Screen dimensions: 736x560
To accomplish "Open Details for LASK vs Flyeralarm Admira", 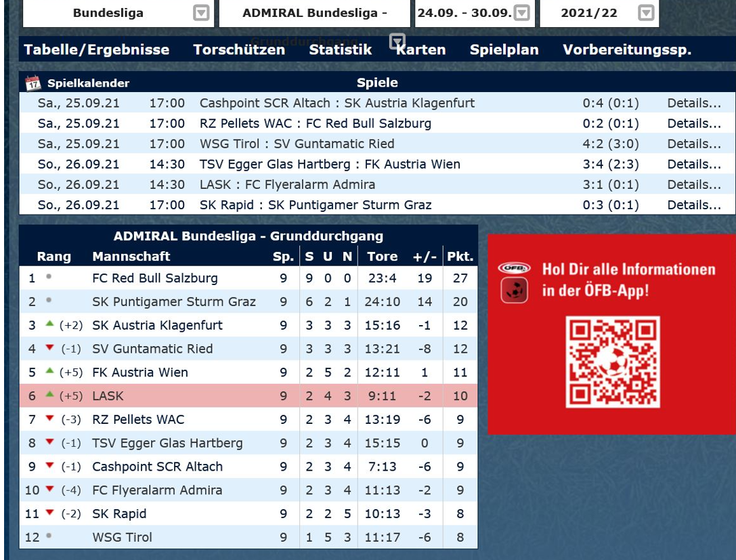I will (x=694, y=184).
